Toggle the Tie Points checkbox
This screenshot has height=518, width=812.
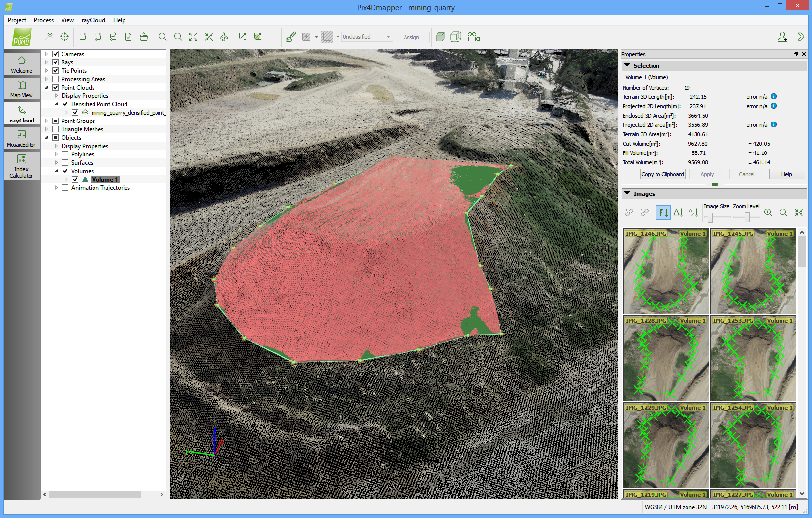pos(56,71)
